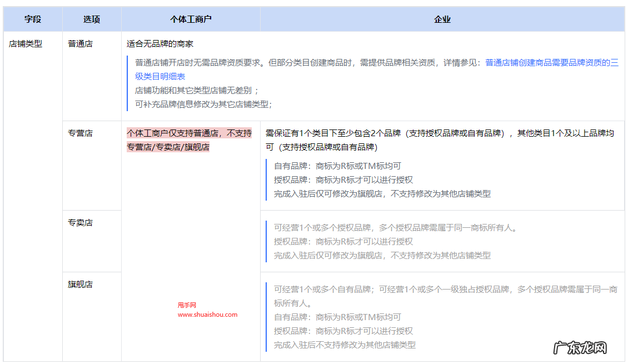
Task: Select the 字段 column header
Action: pos(32,18)
